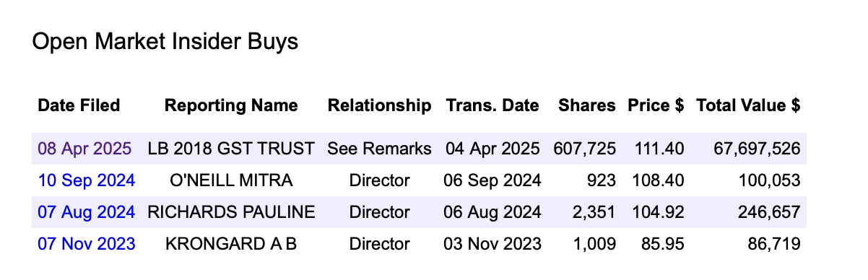Select the O'NEILL MITRA name cell

[231, 180]
